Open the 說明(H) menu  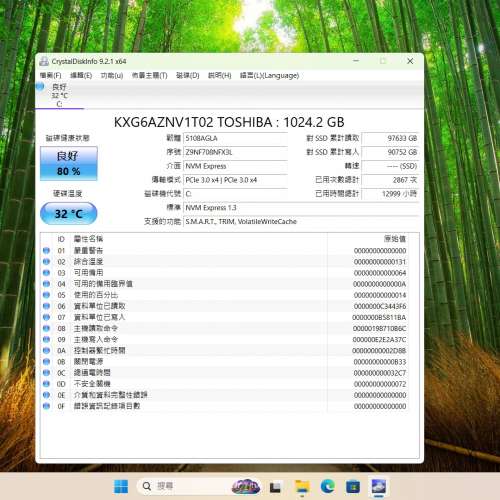[x=220, y=76]
